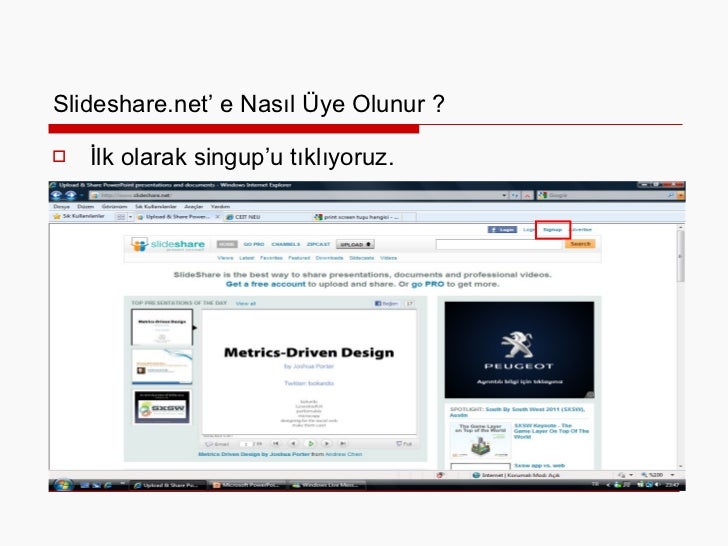Open the address bar history dropdown

pos(504,195)
